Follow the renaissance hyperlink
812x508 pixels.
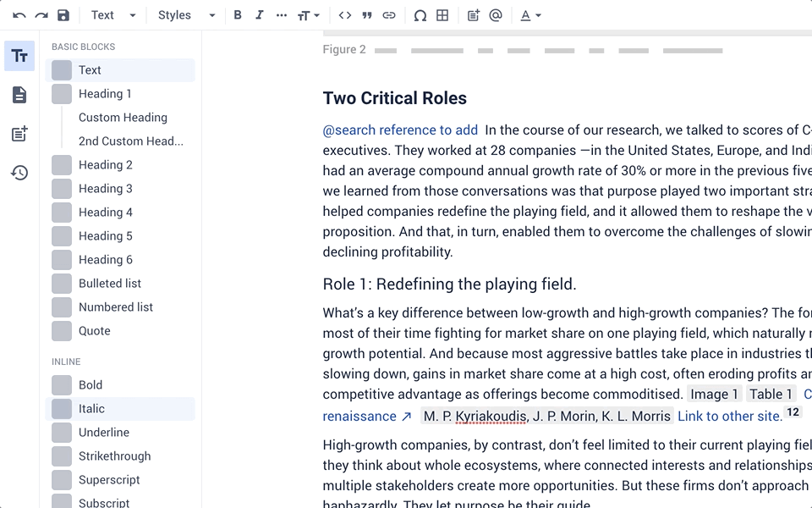pyautogui.click(x=360, y=416)
